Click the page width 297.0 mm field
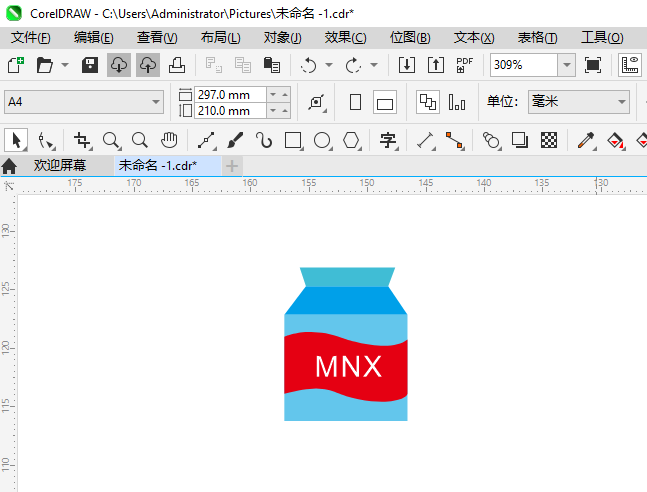The image size is (647, 492). pyautogui.click(x=230, y=95)
